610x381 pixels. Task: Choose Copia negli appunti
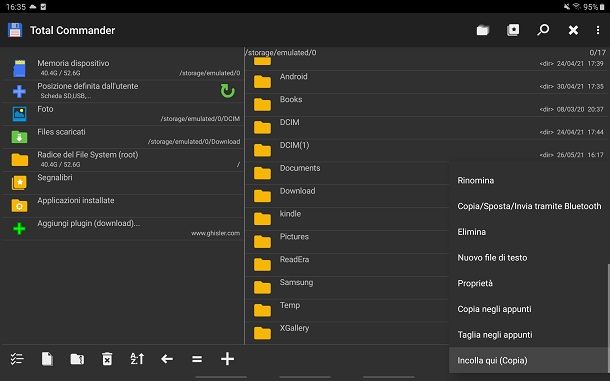click(x=529, y=309)
